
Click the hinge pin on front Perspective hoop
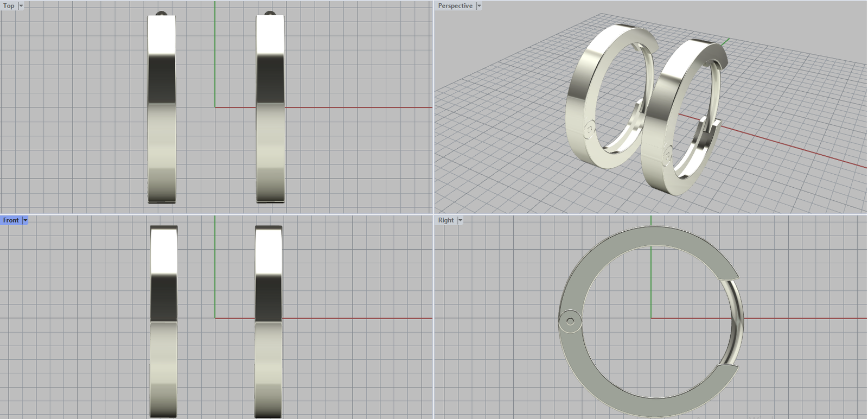[590, 130]
